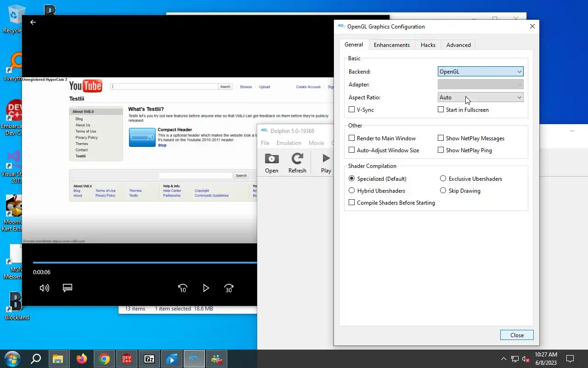Switch to the General tab
Screen dimensions: 588x368
point(354,45)
